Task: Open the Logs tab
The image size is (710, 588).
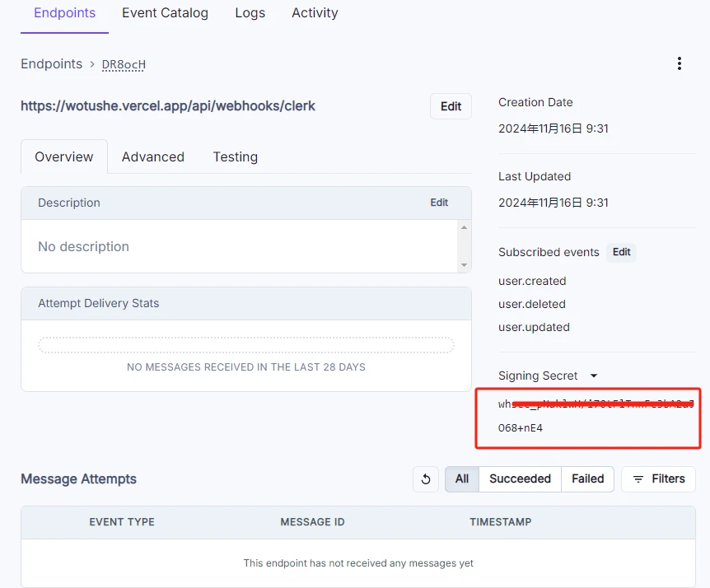Action: pyautogui.click(x=250, y=13)
